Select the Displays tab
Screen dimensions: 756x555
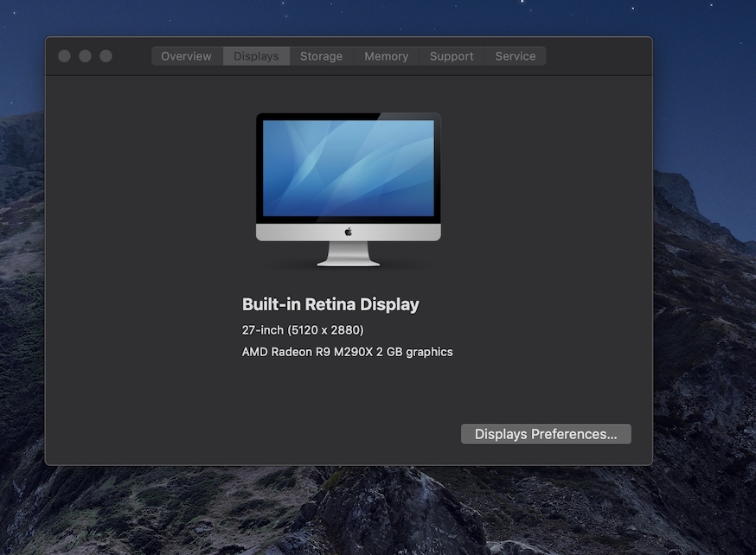[x=256, y=56]
